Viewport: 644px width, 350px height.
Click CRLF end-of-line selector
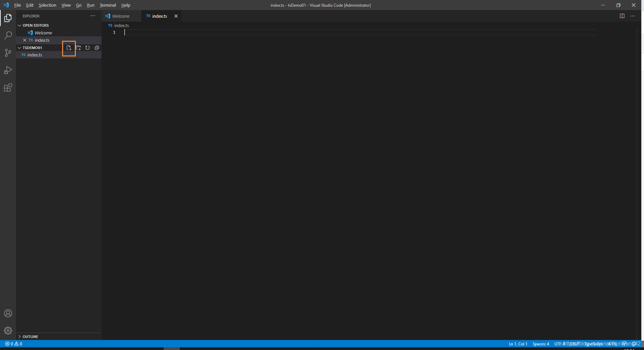coord(575,344)
